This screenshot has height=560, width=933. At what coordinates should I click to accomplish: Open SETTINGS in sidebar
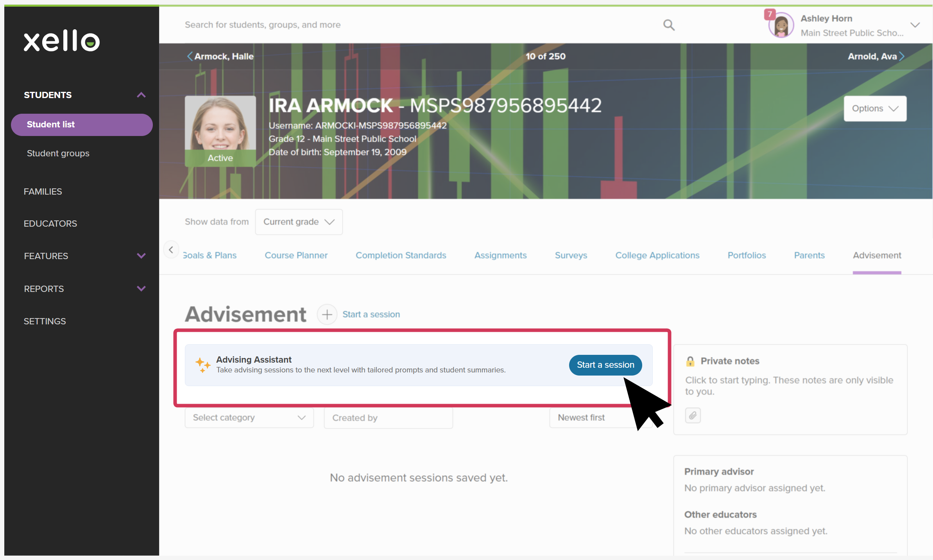pyautogui.click(x=45, y=321)
